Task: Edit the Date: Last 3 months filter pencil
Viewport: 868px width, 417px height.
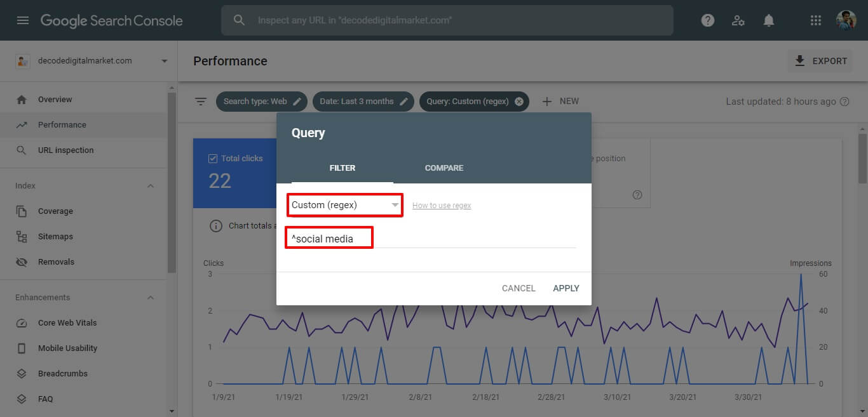Action: coord(405,101)
